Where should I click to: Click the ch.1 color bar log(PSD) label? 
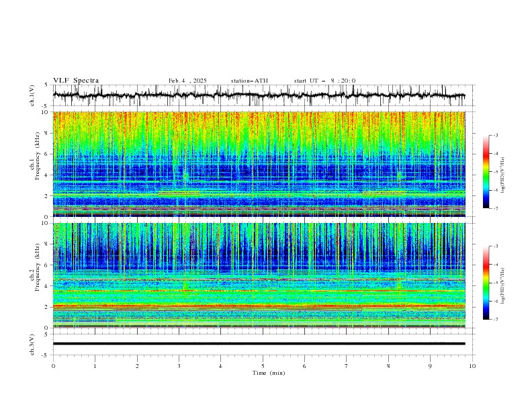coord(503,175)
